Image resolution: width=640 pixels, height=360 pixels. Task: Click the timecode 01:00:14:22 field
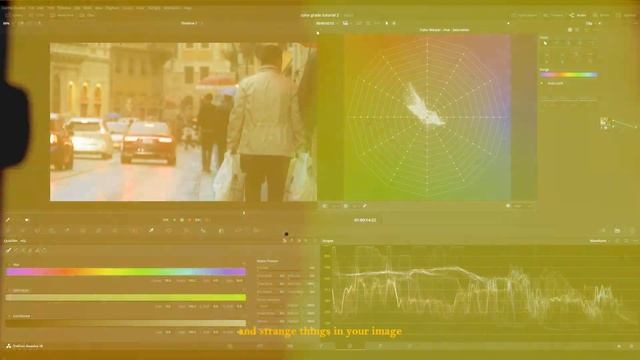click(364, 220)
